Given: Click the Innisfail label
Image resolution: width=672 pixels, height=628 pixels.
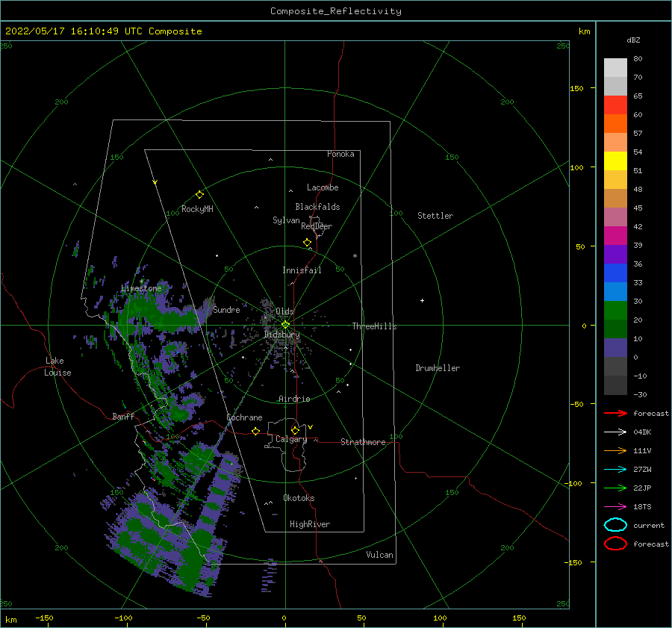Looking at the screenshot, I should 302,270.
